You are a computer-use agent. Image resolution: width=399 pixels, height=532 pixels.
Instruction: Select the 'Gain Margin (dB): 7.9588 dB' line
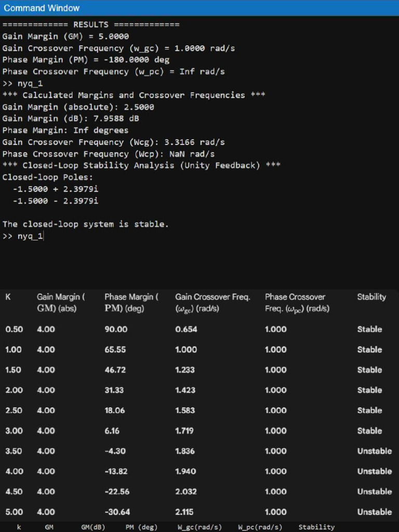[x=71, y=118]
